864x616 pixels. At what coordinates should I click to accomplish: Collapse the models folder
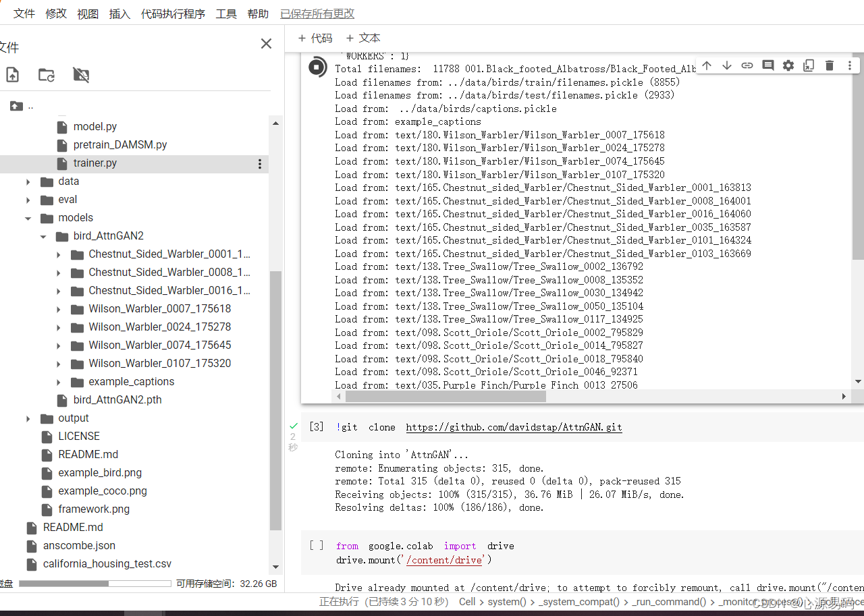(x=28, y=219)
